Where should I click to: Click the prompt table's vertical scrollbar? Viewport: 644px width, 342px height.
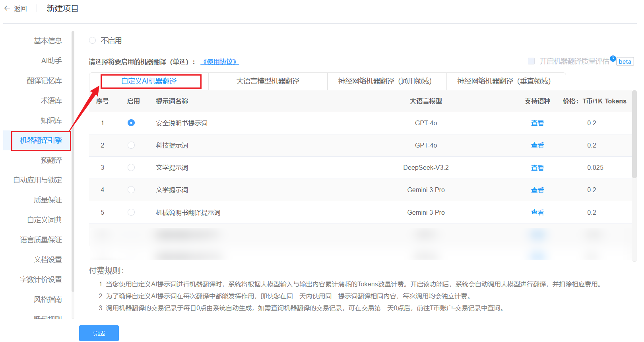coord(634,135)
